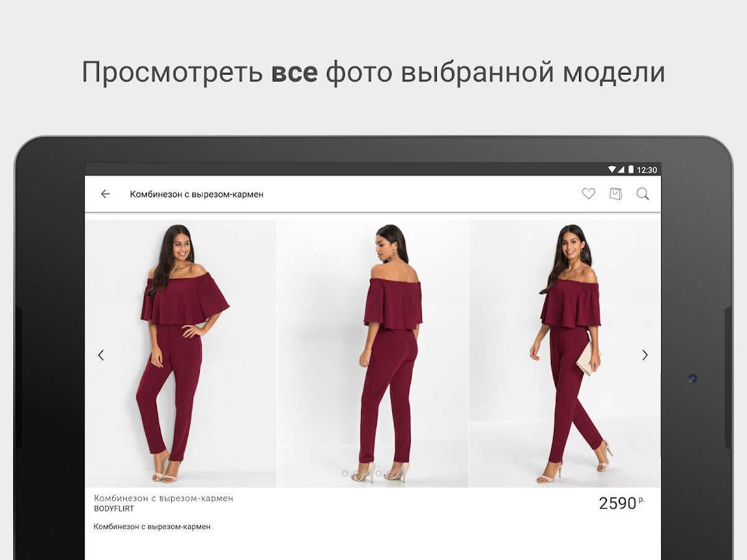Tap the product description text
747x560 pixels.
point(152,526)
